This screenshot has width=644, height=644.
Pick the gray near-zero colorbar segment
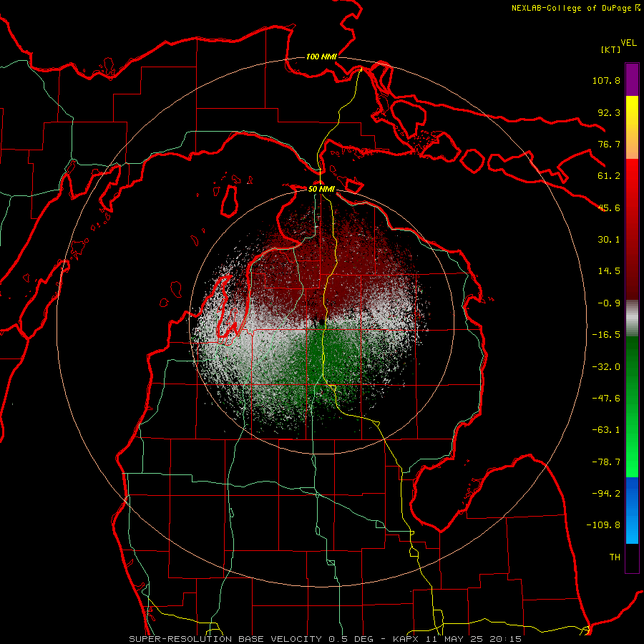pyautogui.click(x=632, y=318)
